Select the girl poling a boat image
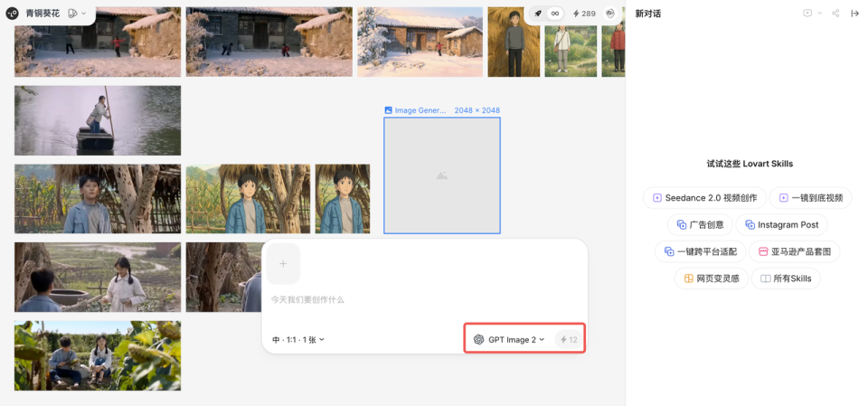Image resolution: width=868 pixels, height=406 pixels. coord(98,120)
